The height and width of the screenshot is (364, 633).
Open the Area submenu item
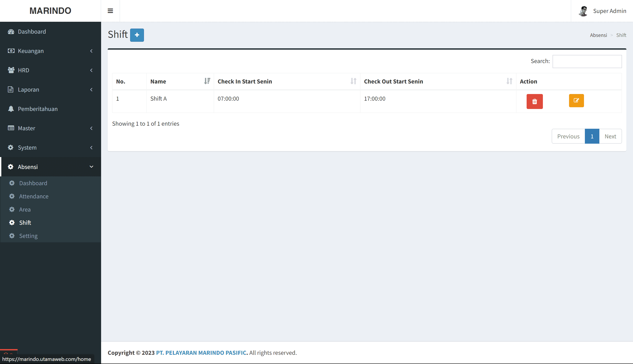(x=25, y=210)
